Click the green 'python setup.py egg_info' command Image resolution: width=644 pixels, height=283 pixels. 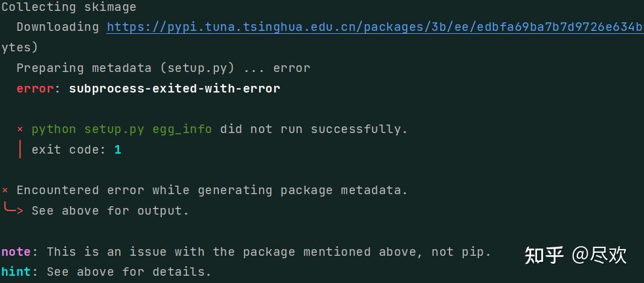tap(121, 129)
